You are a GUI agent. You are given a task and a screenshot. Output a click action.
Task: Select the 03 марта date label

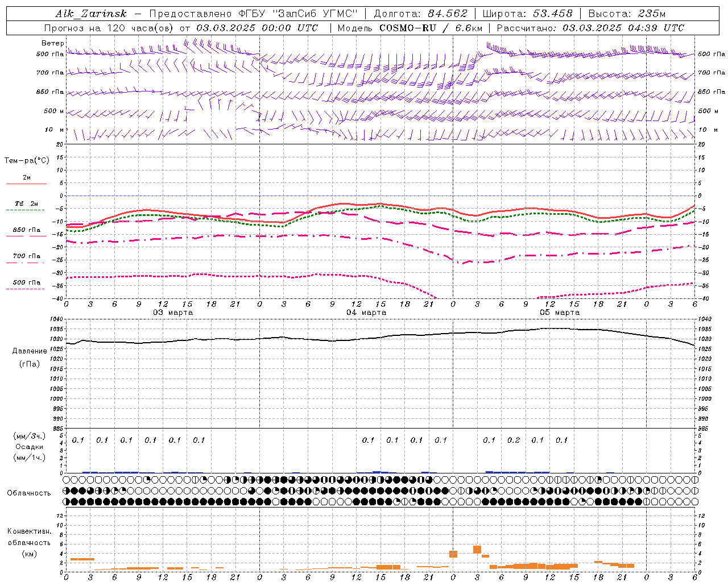pyautogui.click(x=173, y=313)
